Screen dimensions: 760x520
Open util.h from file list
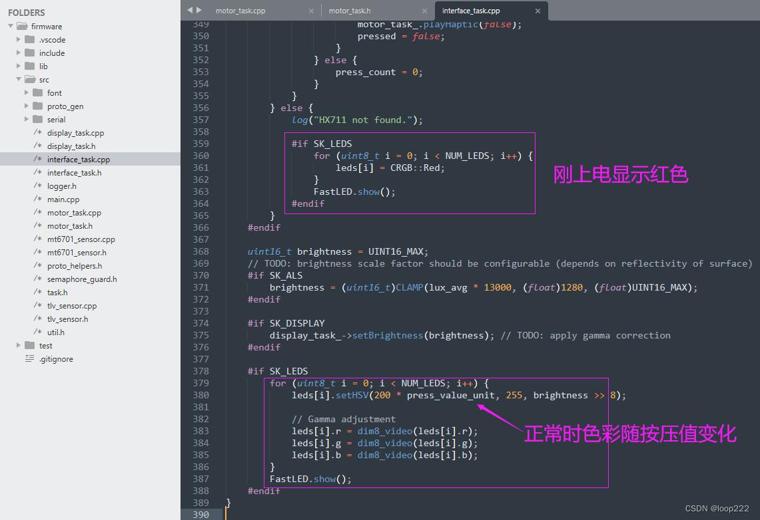[x=56, y=332]
